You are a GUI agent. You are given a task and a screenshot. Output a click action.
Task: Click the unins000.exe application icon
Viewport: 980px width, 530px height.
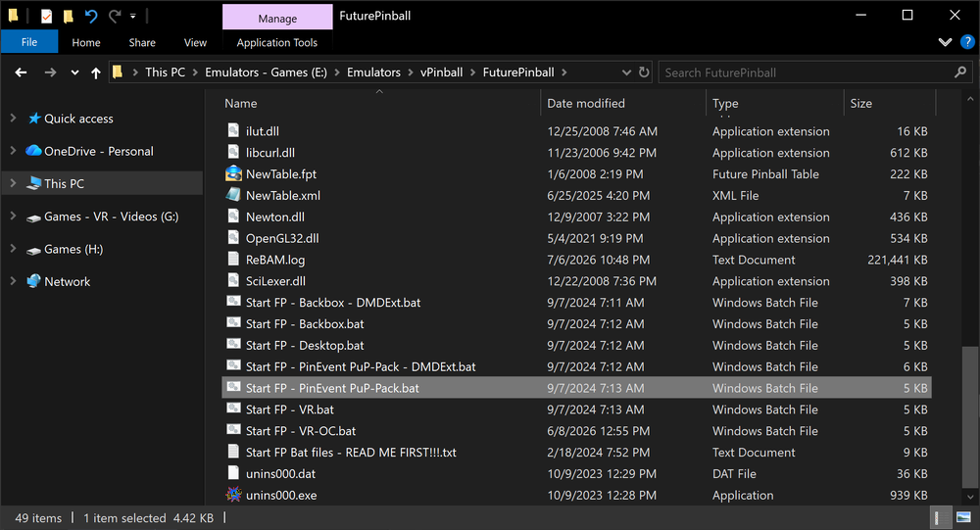234,495
